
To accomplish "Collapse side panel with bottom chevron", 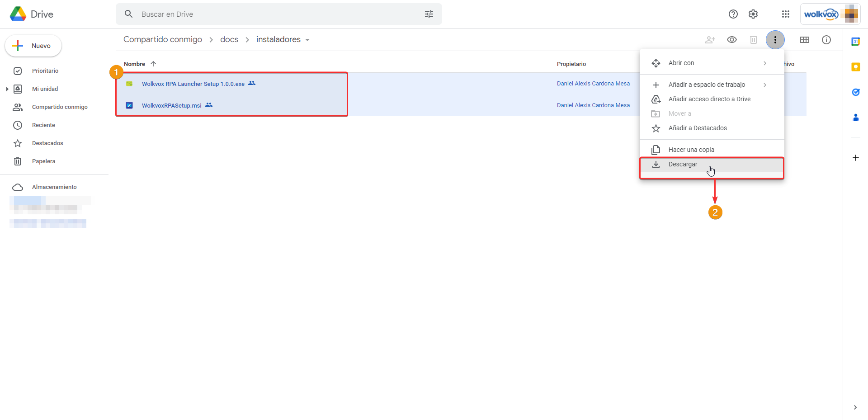I will (x=855, y=407).
